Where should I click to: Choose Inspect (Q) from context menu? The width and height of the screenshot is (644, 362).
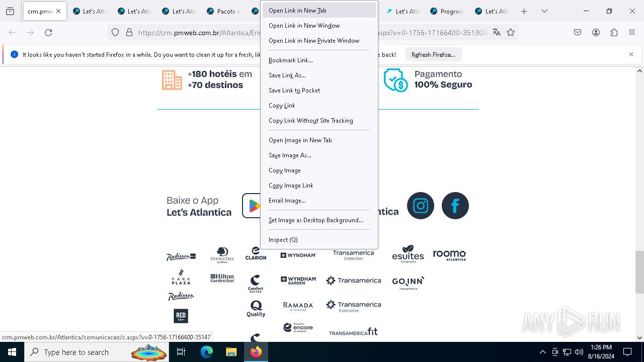click(x=319, y=240)
